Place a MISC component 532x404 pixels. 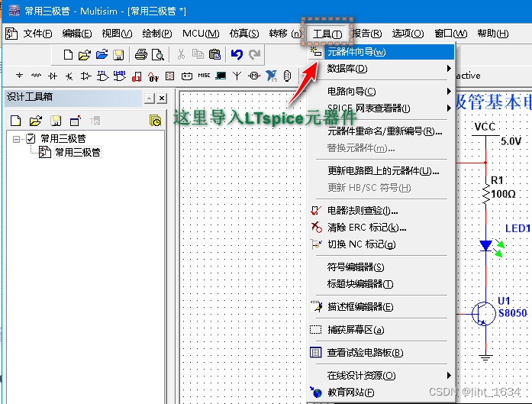coord(204,76)
